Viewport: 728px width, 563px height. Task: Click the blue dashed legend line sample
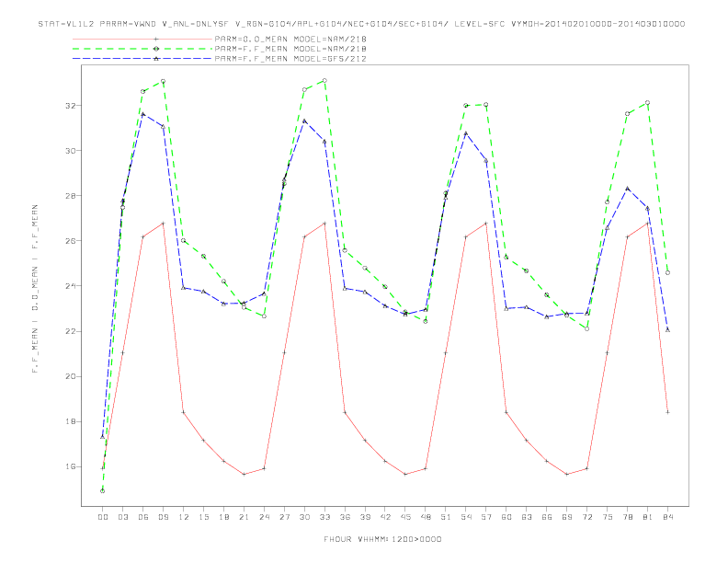pos(142,59)
